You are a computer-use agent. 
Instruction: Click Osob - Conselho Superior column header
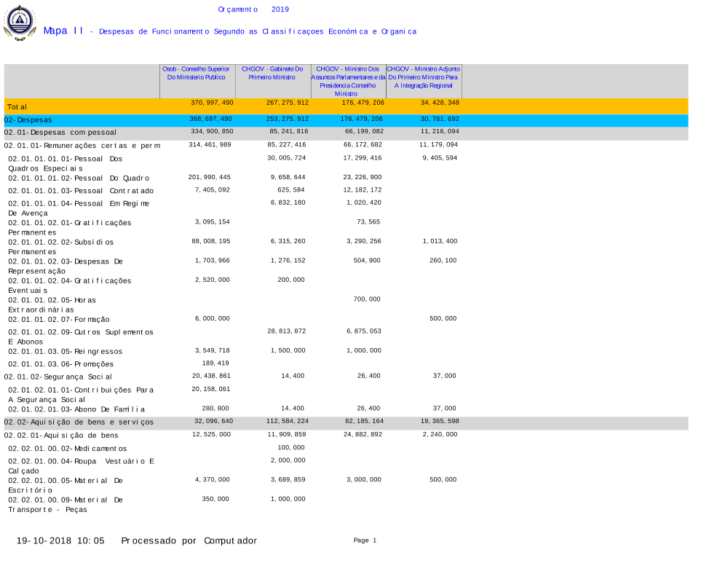196,72
